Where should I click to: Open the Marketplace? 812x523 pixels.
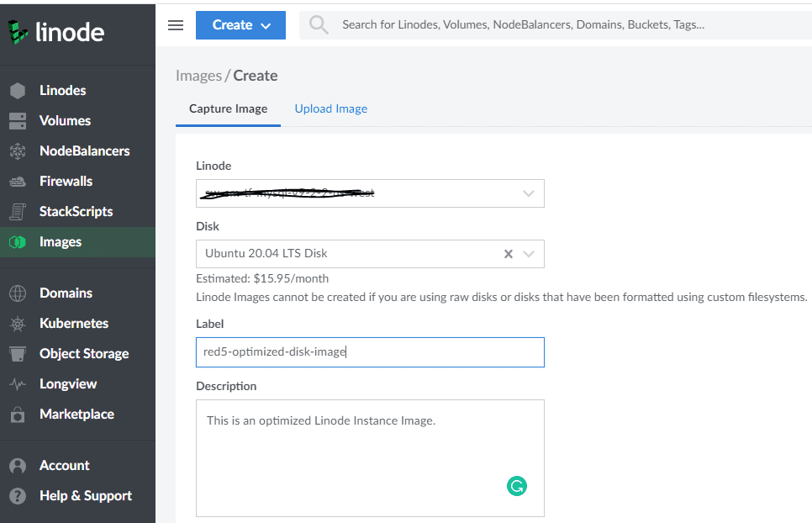pyautogui.click(x=76, y=415)
